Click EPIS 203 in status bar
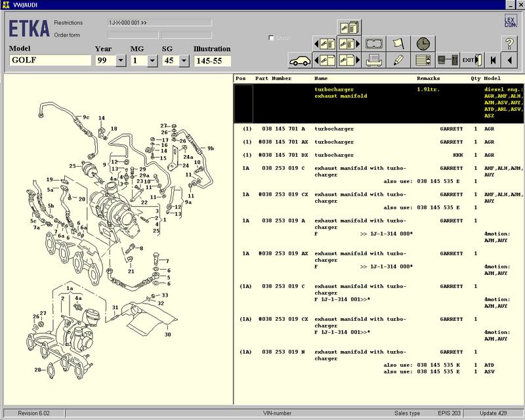 449,413
